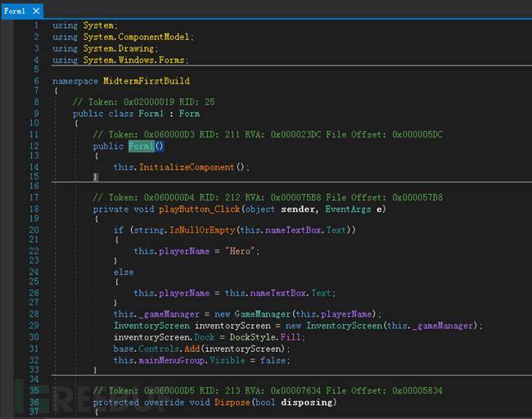The height and width of the screenshot is (419, 532).
Task: Click the MidtermFirstBuild namespace name
Action: tap(147, 81)
